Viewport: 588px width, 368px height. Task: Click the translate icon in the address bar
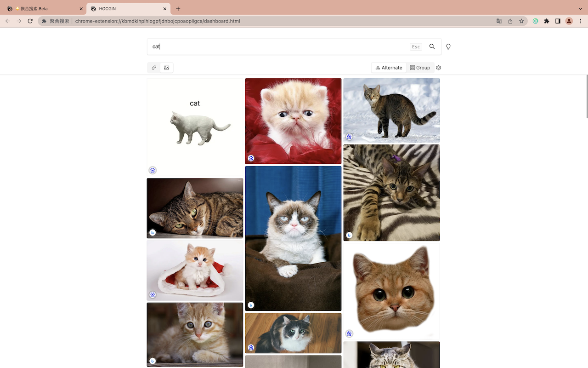(x=499, y=21)
